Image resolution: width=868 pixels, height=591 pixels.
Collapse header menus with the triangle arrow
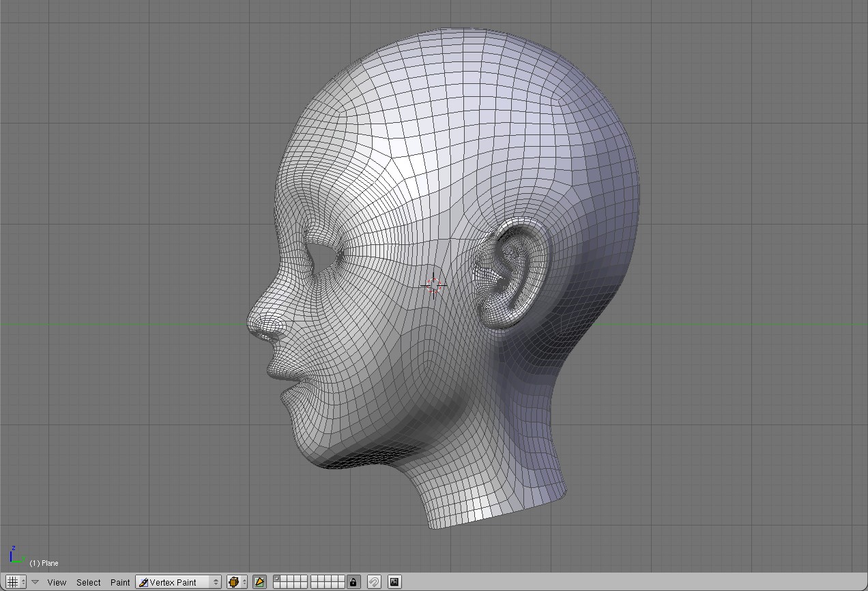coord(35,582)
